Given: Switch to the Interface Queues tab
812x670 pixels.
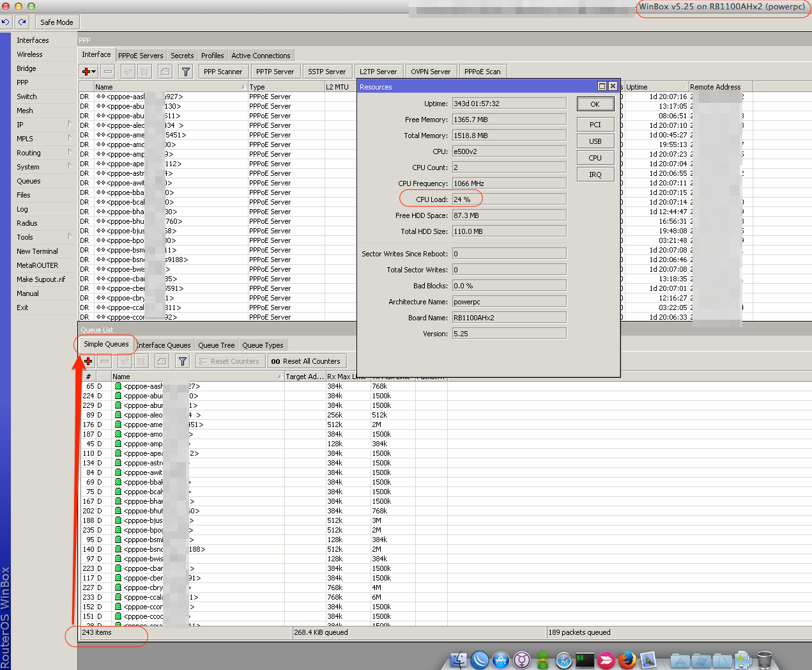Looking at the screenshot, I should click(164, 345).
